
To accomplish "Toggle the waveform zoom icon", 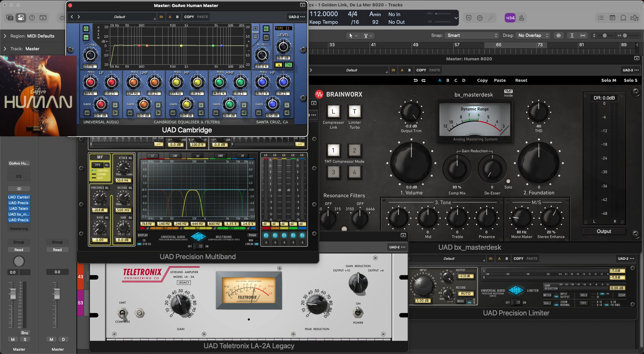I will tap(558, 36).
